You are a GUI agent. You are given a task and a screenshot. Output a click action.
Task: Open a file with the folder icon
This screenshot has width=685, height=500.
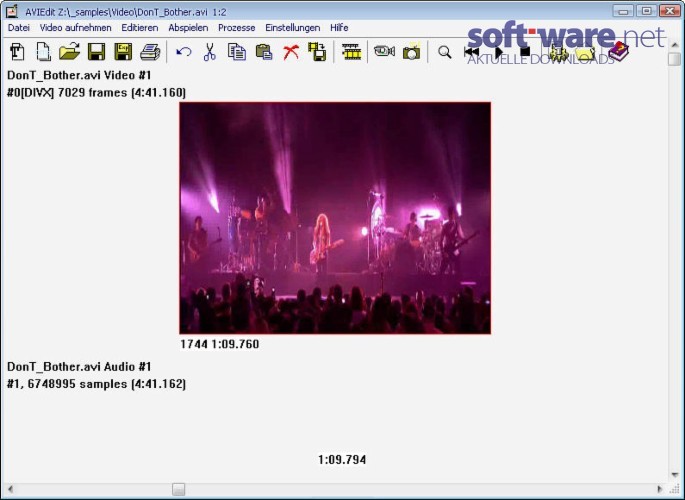[69, 52]
